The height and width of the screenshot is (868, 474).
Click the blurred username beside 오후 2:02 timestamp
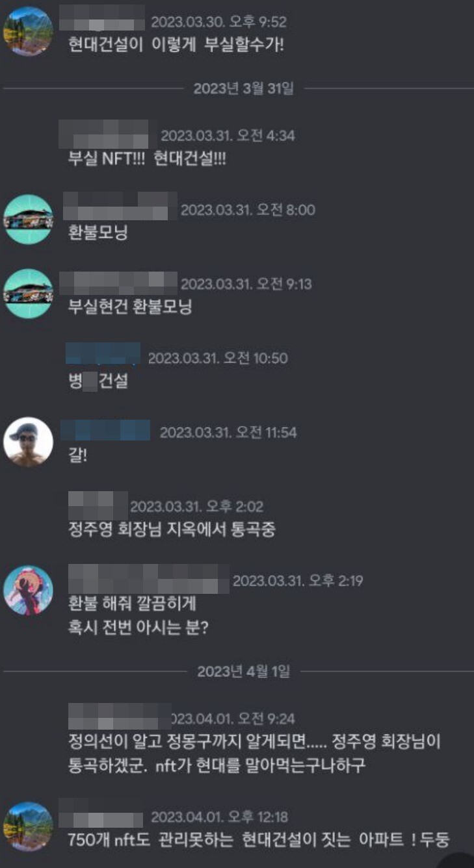(98, 505)
